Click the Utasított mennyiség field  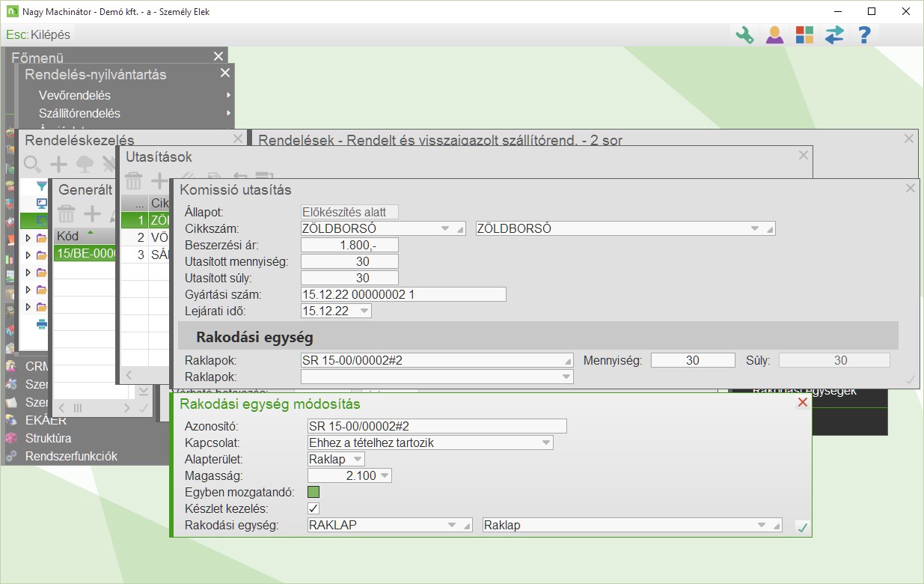click(x=349, y=261)
